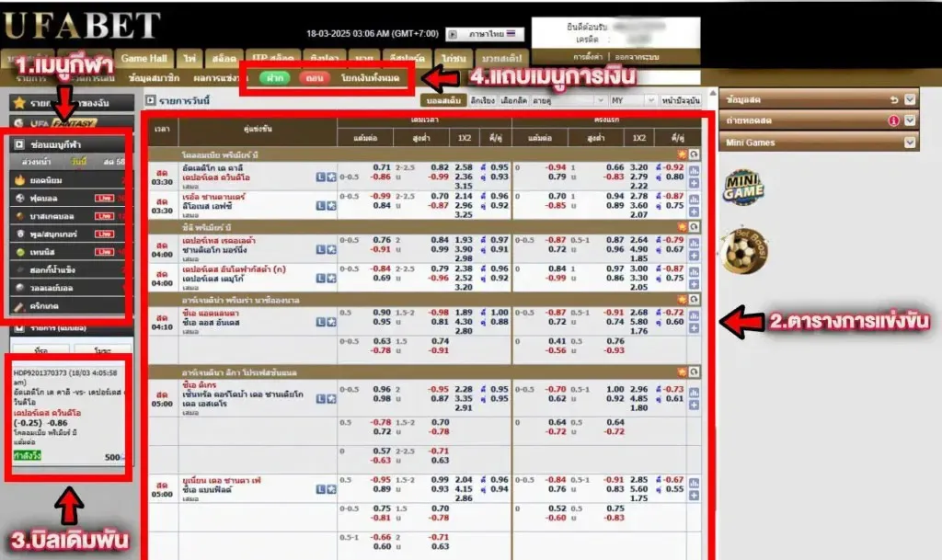Viewport: 942px width, 560px height.
Task: Open the บาสเกตบอล basketball section icon
Action: (x=18, y=217)
